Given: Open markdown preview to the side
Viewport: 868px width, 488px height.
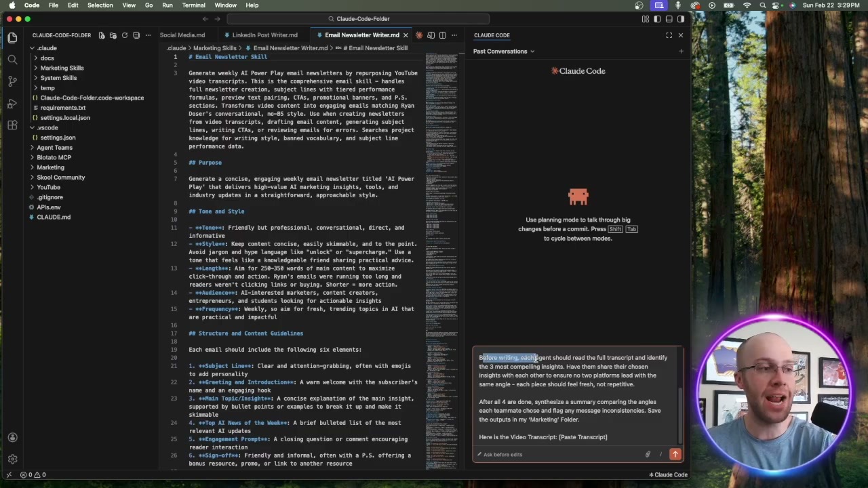Looking at the screenshot, I should click(x=431, y=35).
